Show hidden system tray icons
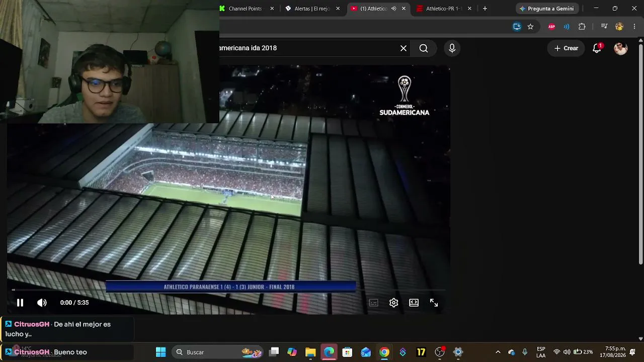 point(498,352)
